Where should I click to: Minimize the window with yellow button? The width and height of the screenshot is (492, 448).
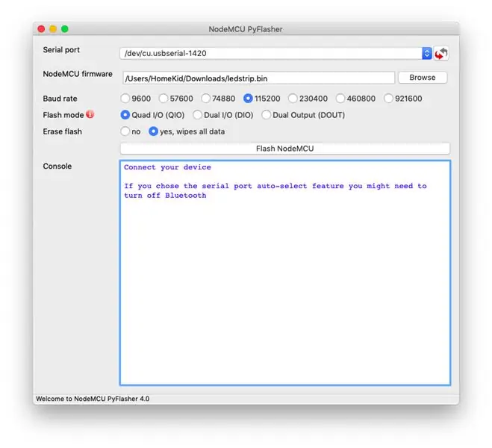coord(53,29)
